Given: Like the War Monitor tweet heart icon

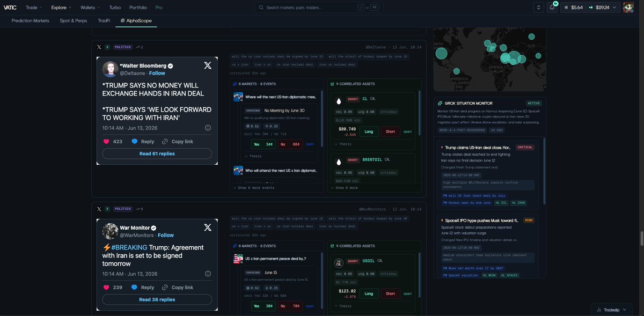Looking at the screenshot, I should pyautogui.click(x=106, y=288).
